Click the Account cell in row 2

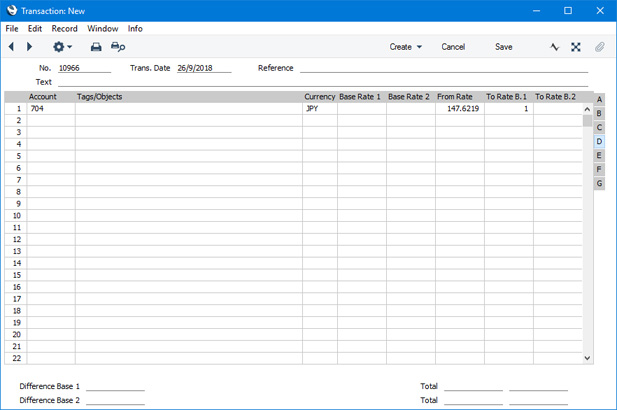click(51, 120)
